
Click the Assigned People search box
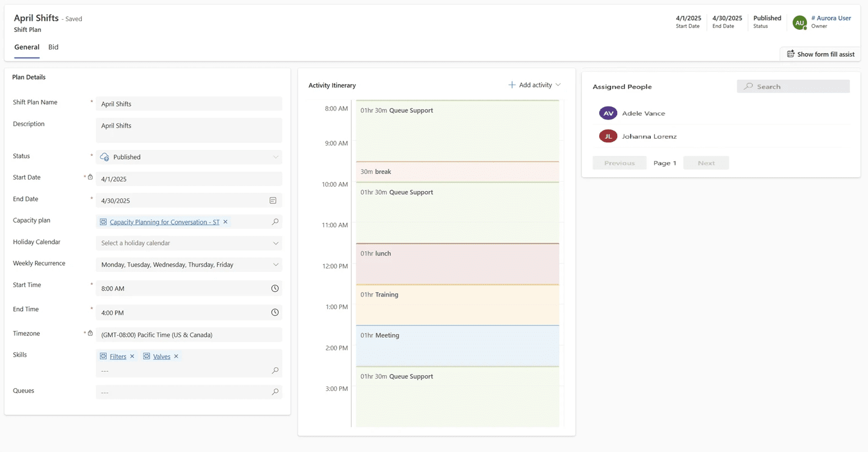tap(793, 86)
